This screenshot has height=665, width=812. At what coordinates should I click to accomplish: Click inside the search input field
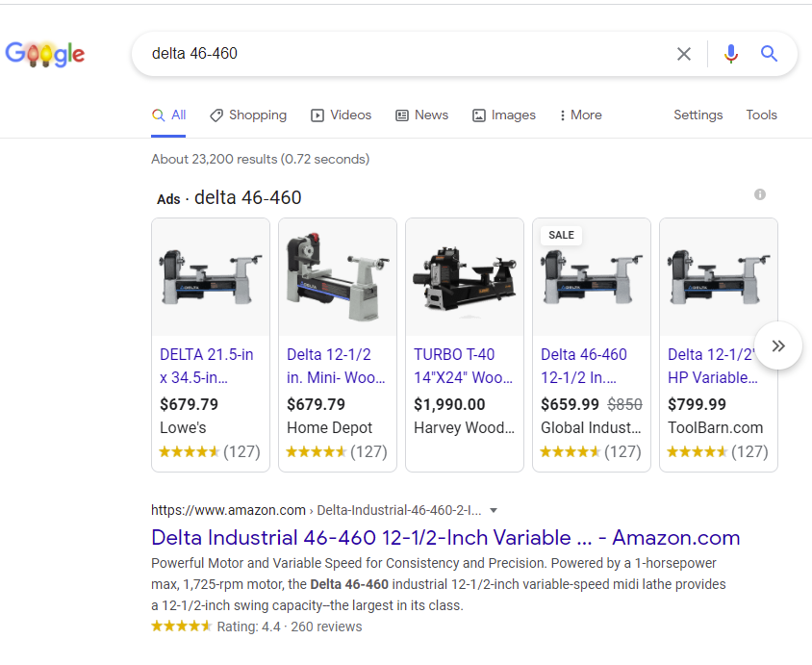point(404,54)
